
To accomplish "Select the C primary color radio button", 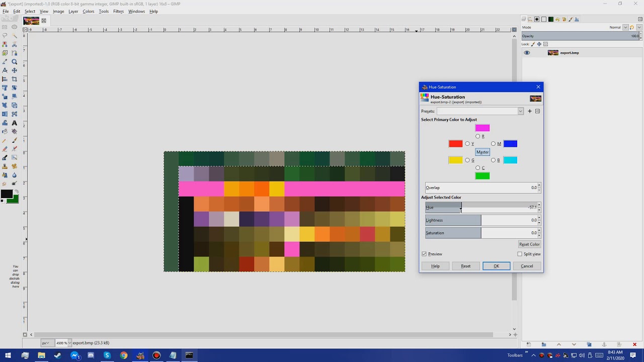I will (477, 168).
